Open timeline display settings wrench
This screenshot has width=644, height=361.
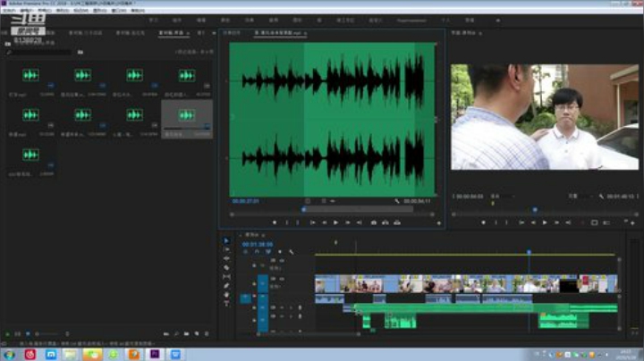point(292,252)
